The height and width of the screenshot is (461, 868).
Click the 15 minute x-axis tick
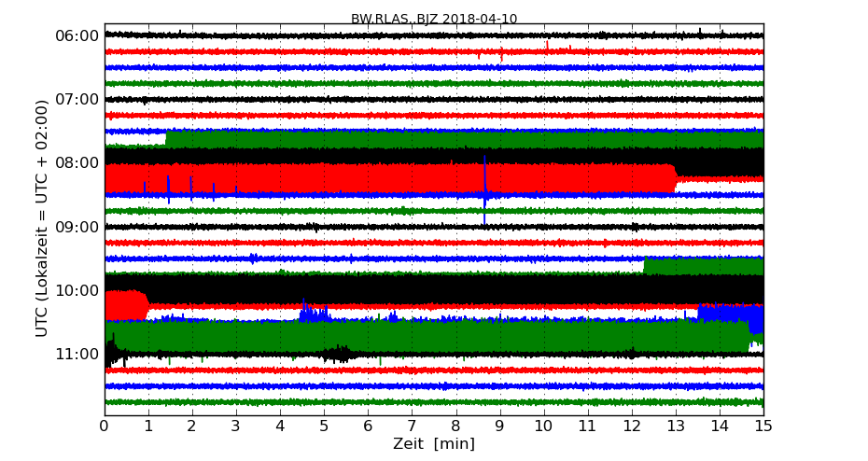(x=763, y=426)
